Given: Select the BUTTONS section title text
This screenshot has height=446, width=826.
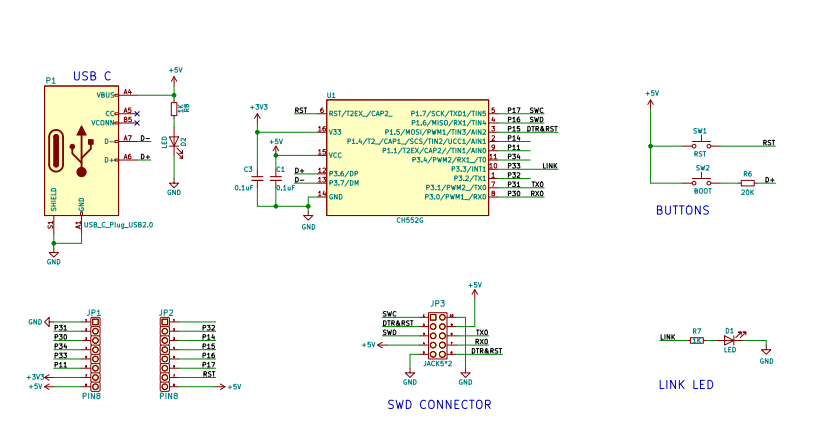Looking at the screenshot, I should [x=682, y=211].
